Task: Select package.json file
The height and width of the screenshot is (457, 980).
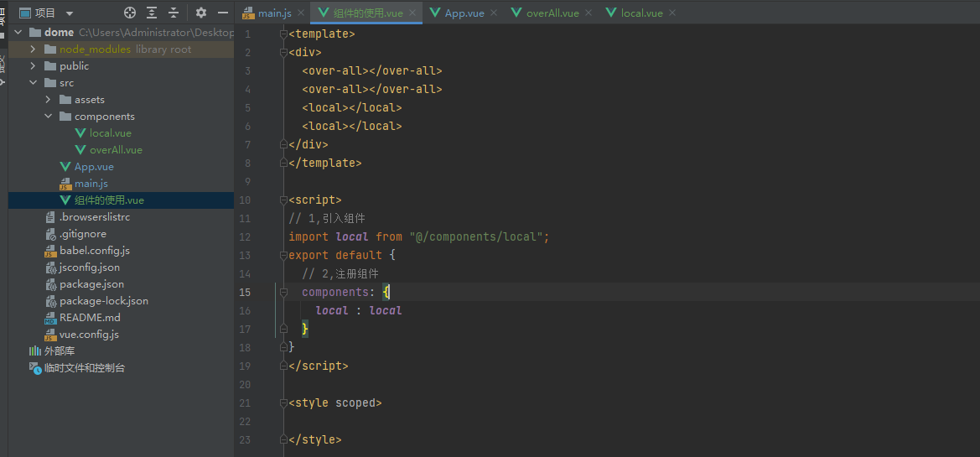Action: (91, 284)
